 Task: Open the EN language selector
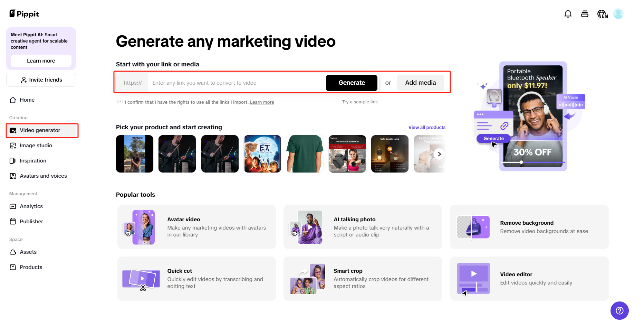point(602,13)
